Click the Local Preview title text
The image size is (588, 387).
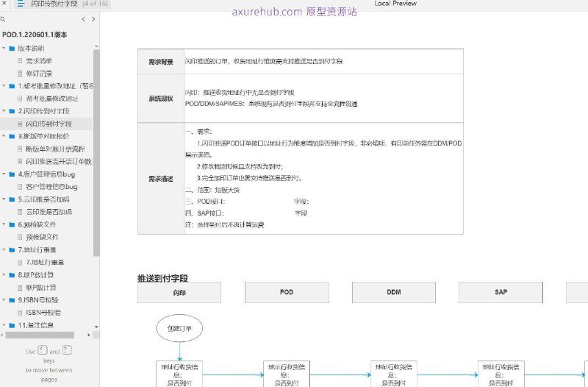[x=395, y=4]
